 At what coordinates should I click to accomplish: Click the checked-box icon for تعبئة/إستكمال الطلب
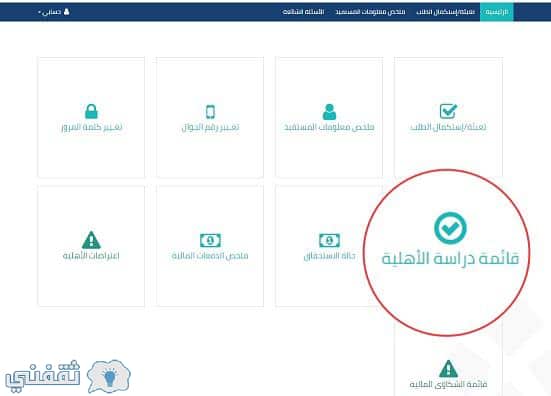448,111
